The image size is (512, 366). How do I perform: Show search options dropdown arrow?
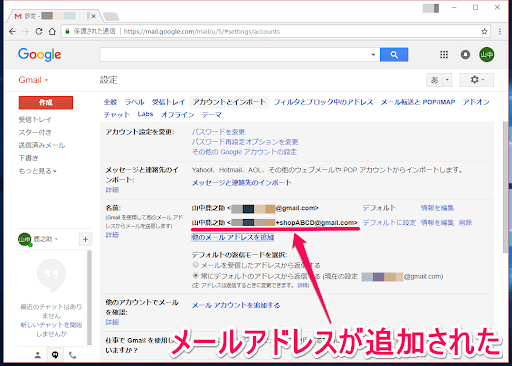point(373,55)
